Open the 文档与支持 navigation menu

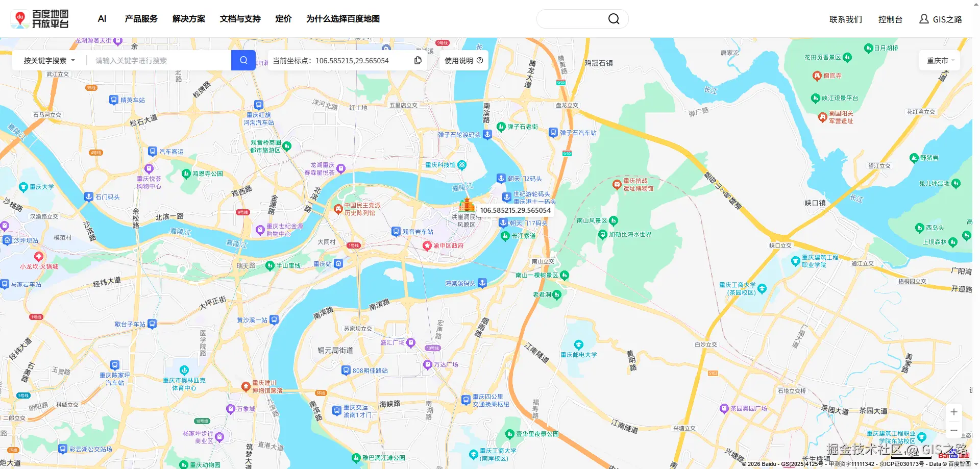coord(240,19)
